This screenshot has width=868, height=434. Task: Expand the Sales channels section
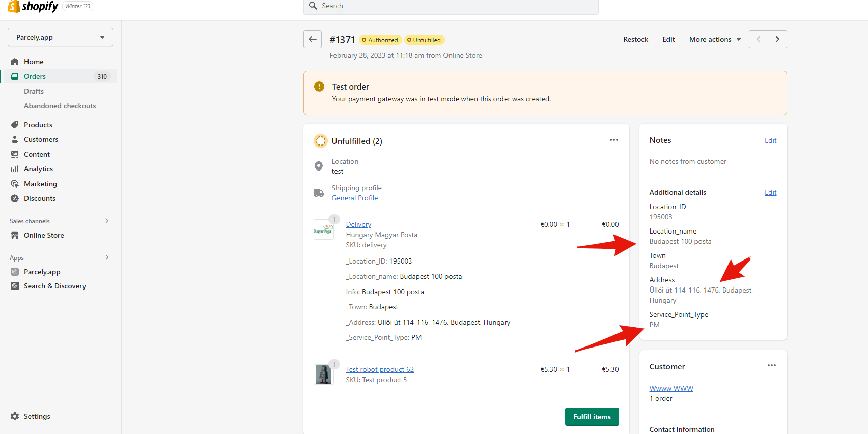coord(107,221)
